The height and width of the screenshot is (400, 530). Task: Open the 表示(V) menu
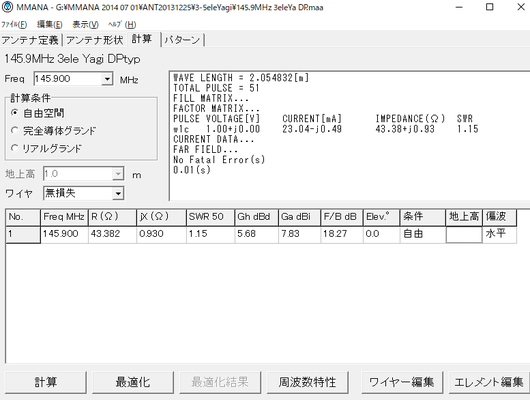click(86, 25)
